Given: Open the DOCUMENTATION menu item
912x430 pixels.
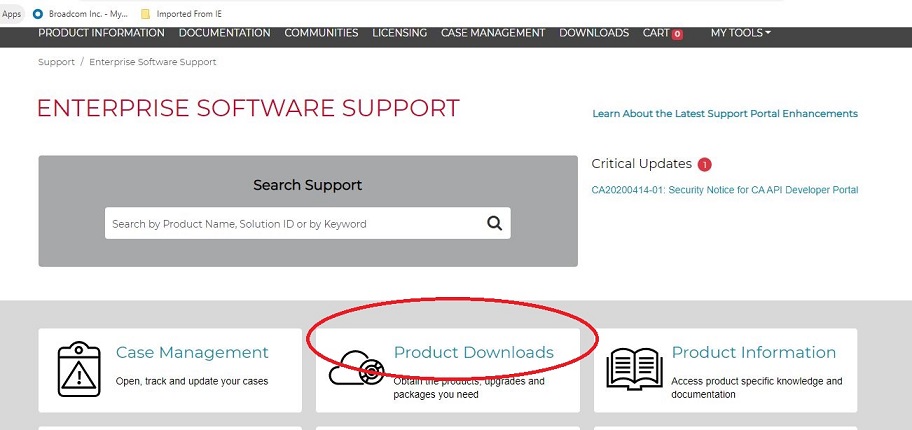Looking at the screenshot, I should [225, 33].
